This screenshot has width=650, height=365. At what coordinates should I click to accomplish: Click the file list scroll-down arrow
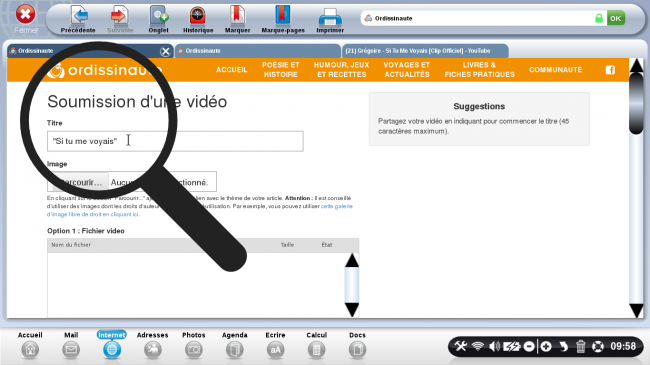pyautogui.click(x=352, y=309)
